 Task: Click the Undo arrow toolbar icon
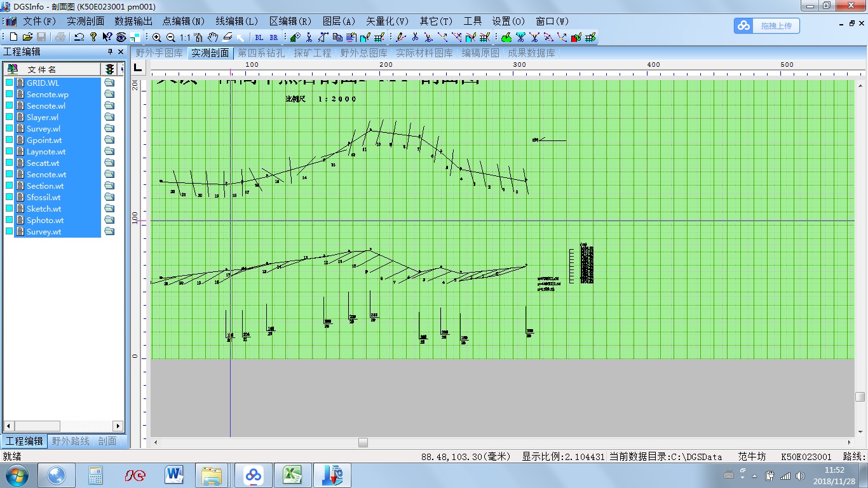tap(79, 37)
